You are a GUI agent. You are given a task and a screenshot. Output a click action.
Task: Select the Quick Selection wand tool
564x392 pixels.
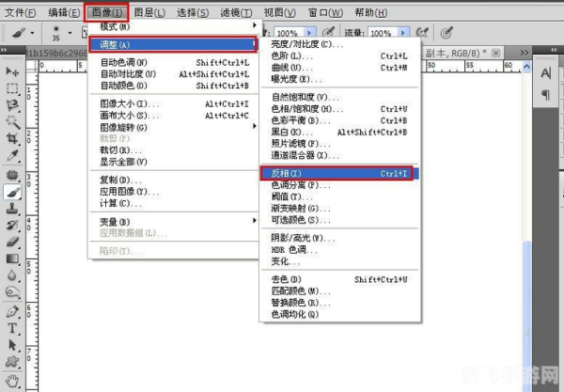point(12,122)
